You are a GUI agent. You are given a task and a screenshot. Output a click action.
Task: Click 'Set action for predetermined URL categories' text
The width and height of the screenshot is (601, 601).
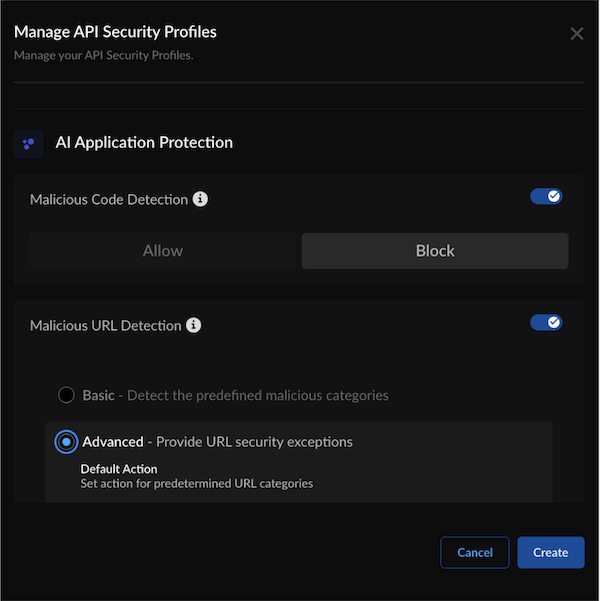click(196, 484)
